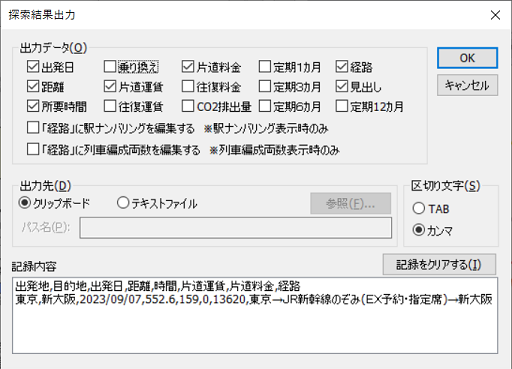The image size is (512, 369).
Task: Enable the 往復料金 checkbox
Action: click(188, 87)
